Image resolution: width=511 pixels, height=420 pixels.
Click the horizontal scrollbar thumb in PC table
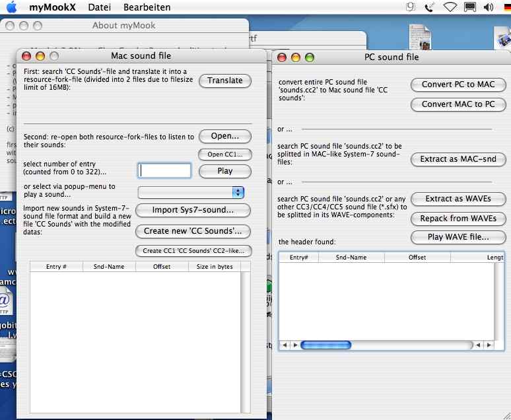click(x=325, y=345)
